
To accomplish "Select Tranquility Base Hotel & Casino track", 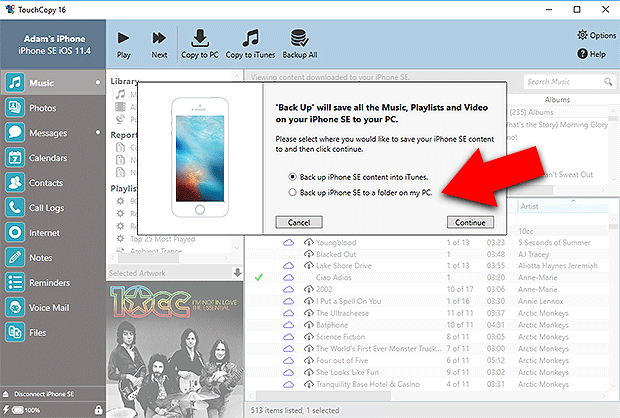I will pyautogui.click(x=368, y=384).
